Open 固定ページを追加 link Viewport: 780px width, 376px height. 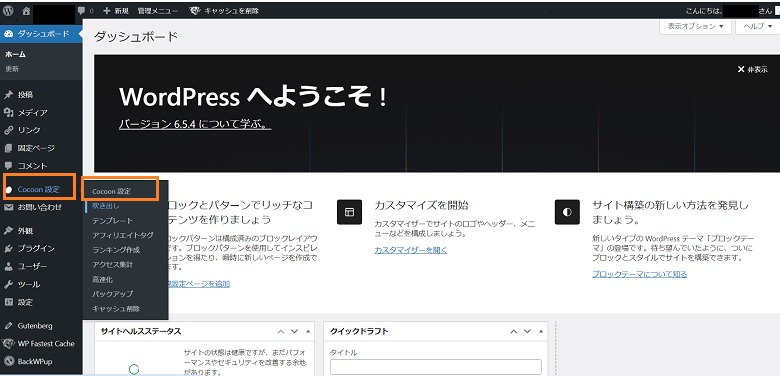tap(199, 284)
